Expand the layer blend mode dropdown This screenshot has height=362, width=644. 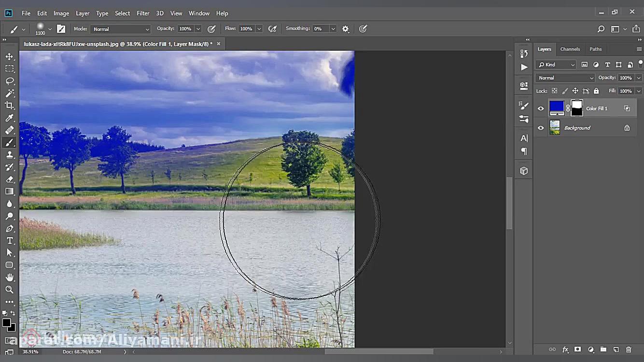pyautogui.click(x=565, y=78)
